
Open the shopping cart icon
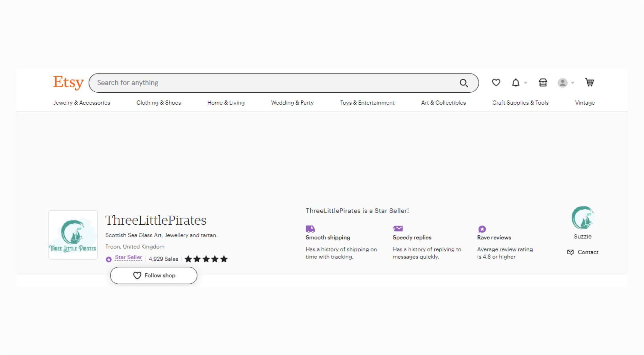(x=589, y=82)
